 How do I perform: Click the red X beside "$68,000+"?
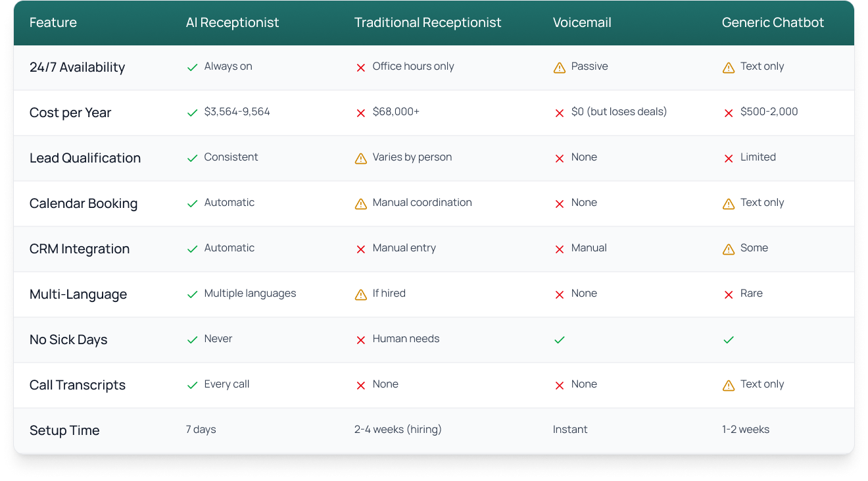(x=360, y=113)
